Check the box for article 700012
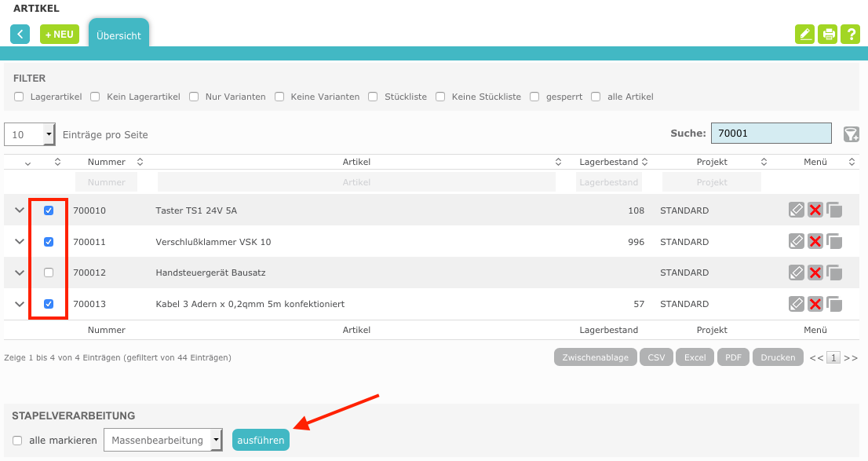Screen dimensions: 868x461 tap(49, 273)
